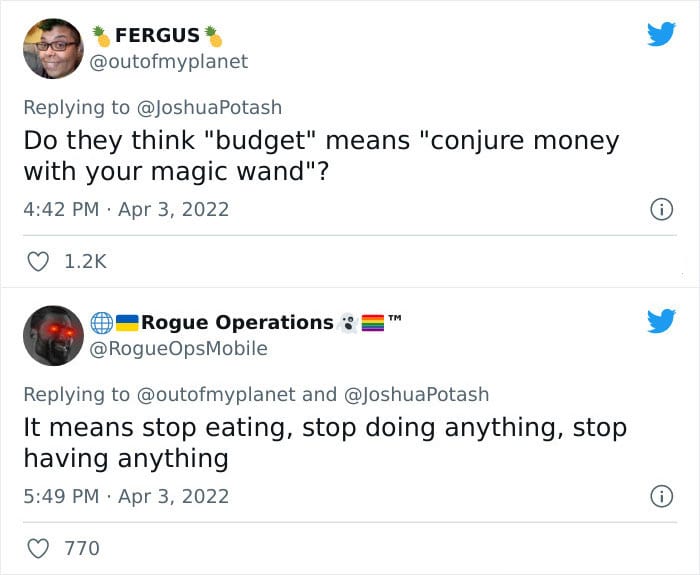The image size is (700, 575).
Task: Follow @outofmyplanet mention in second tweet's reply line
Action: [x=216, y=395]
